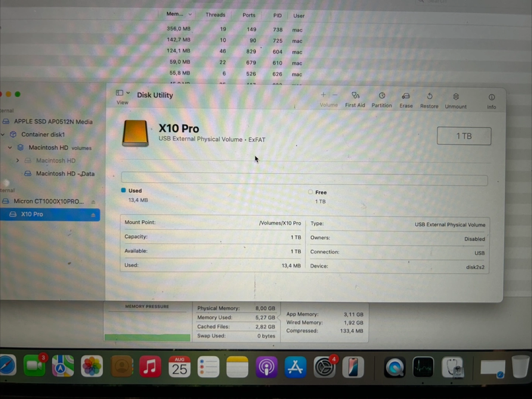Add a volume with plus icon
The width and height of the screenshot is (532, 399).
point(323,95)
